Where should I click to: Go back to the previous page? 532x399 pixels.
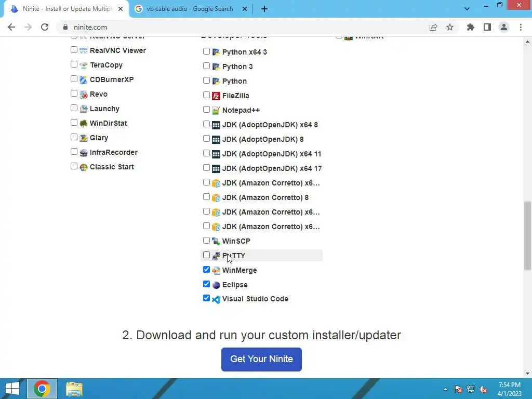[11, 27]
